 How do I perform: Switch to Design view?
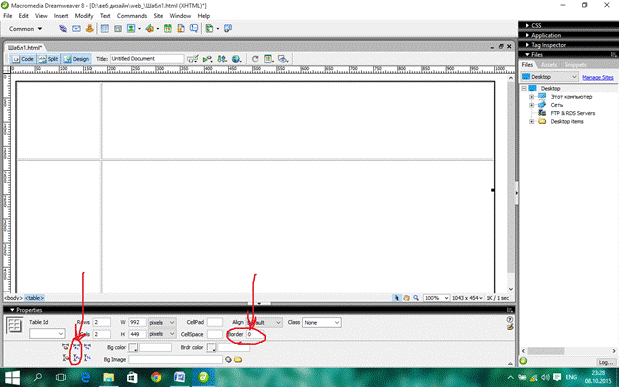76,59
